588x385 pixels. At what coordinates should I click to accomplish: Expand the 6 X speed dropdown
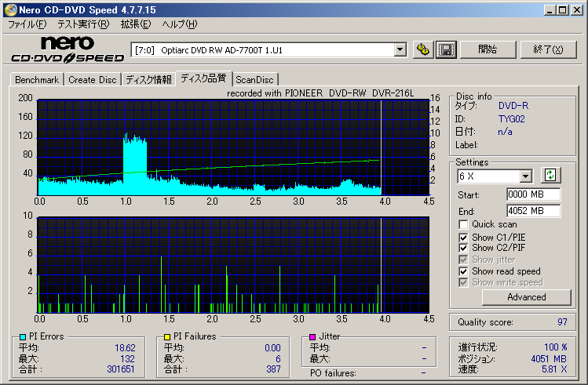[526, 176]
